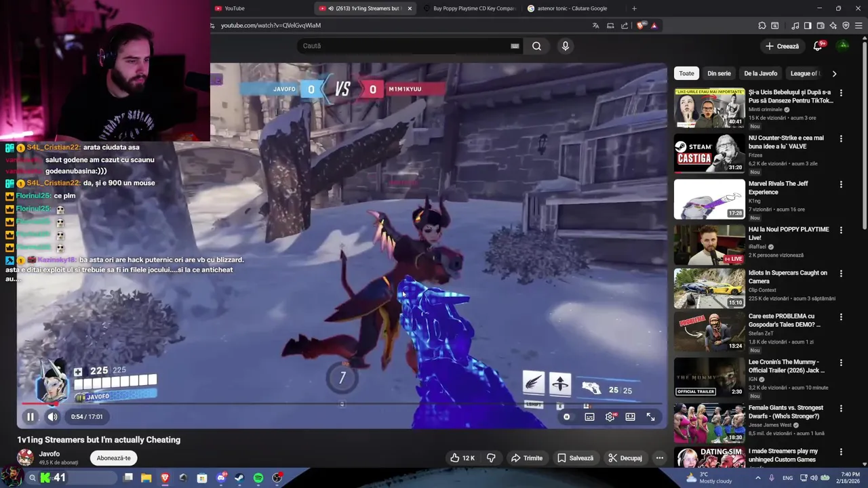Open the Idiots in Supercars thumbnail

pos(709,289)
